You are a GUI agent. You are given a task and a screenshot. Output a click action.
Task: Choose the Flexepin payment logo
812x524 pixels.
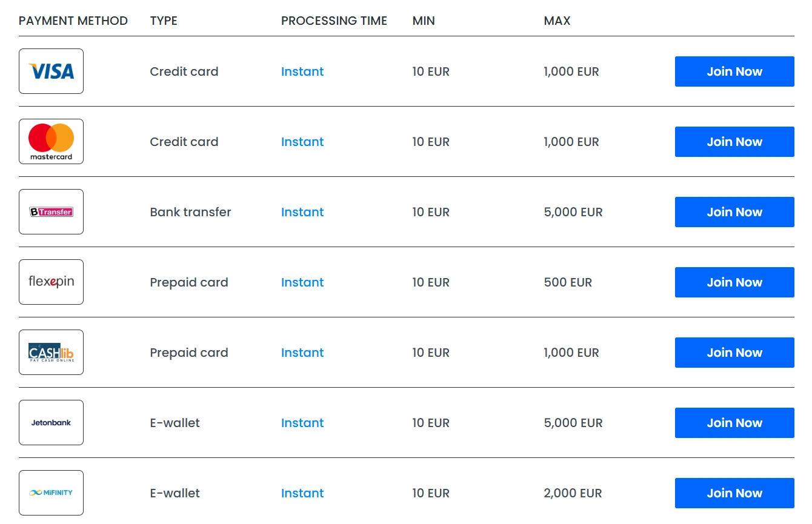[51, 282]
